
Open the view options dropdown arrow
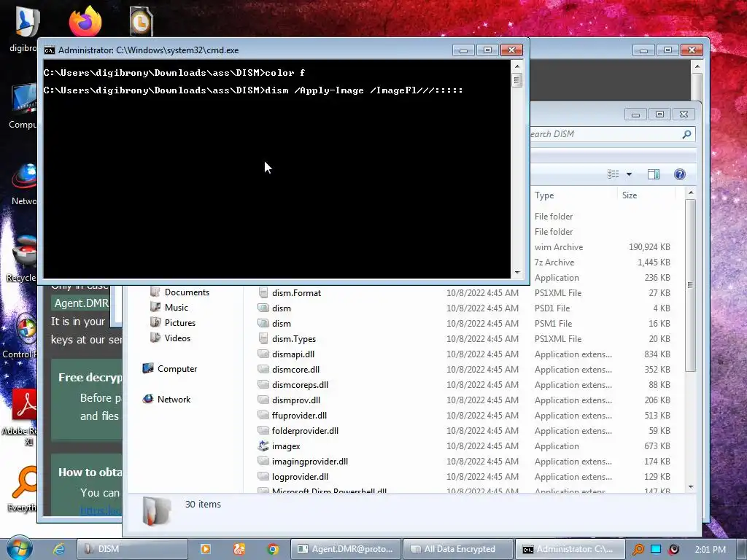coord(629,174)
